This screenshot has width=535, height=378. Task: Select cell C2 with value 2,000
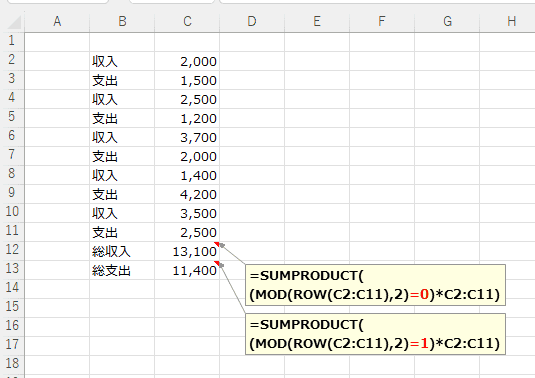(x=187, y=61)
